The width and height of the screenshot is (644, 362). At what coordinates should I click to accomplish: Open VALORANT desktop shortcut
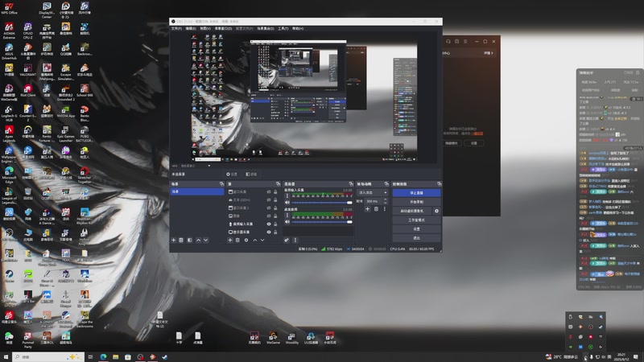tap(28, 70)
